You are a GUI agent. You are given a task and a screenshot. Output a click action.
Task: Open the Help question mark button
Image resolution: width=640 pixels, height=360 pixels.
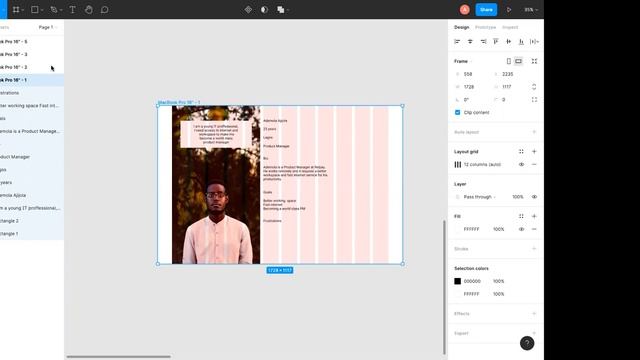coord(527,343)
